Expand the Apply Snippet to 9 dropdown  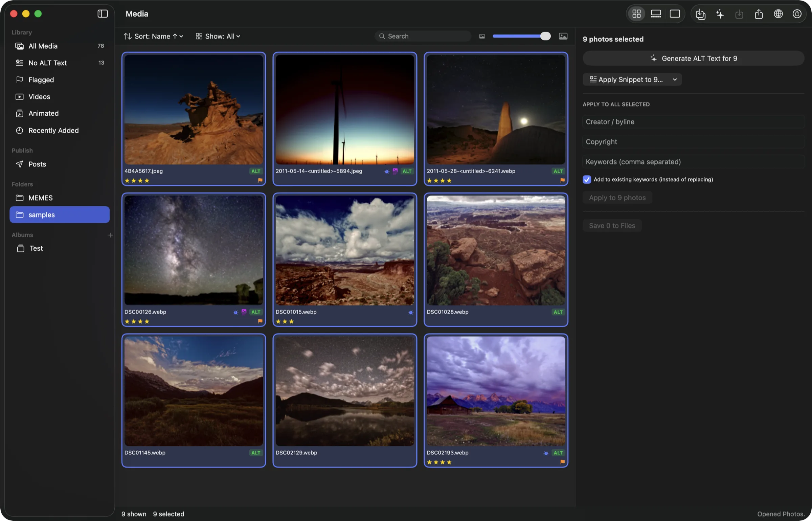tap(632, 80)
